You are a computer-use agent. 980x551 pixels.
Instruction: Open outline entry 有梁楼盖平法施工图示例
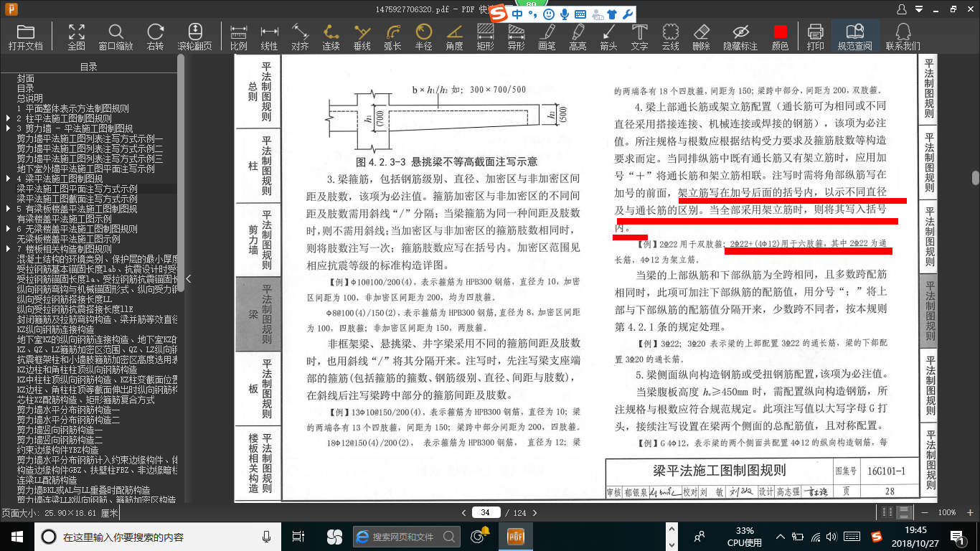(64, 219)
